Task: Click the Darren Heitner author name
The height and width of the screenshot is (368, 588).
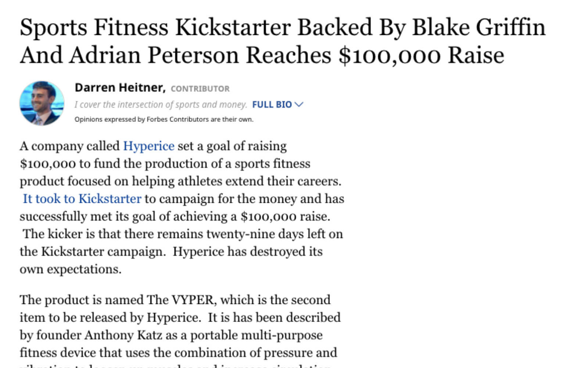Action: tap(120, 88)
